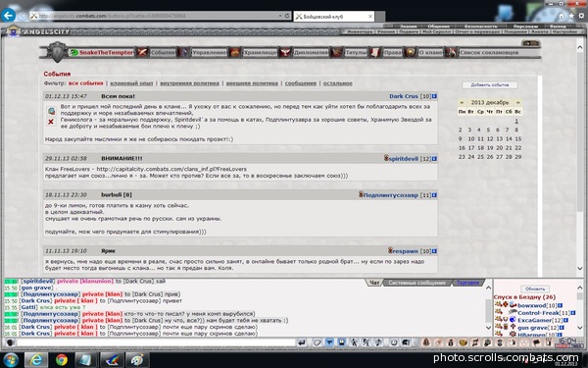Switch to the Чат tab

(374, 283)
